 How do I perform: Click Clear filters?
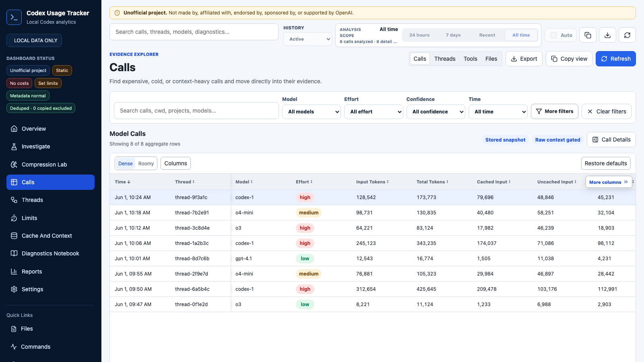point(607,111)
